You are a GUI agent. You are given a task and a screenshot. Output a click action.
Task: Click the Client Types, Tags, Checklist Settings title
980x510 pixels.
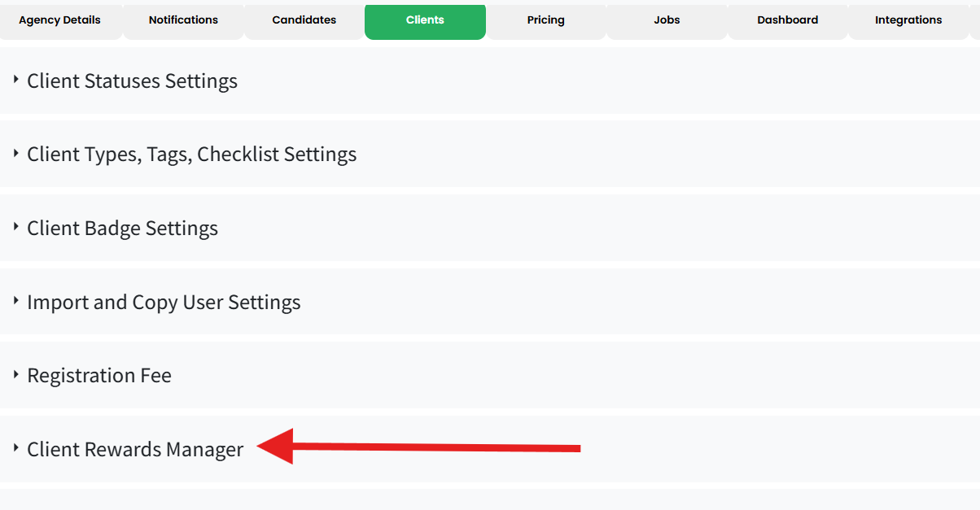191,155
